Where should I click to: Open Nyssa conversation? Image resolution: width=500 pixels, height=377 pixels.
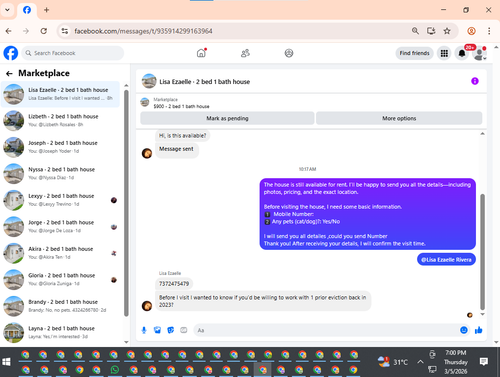(60, 173)
